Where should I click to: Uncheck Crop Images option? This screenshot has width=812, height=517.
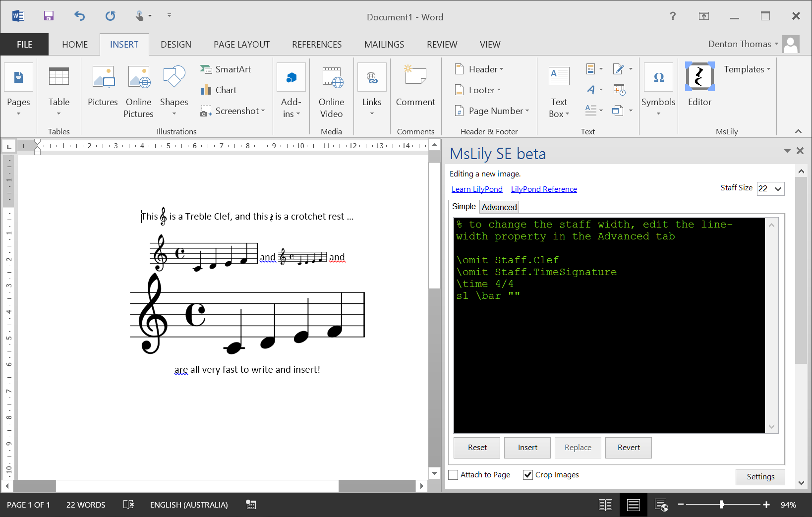(x=528, y=475)
